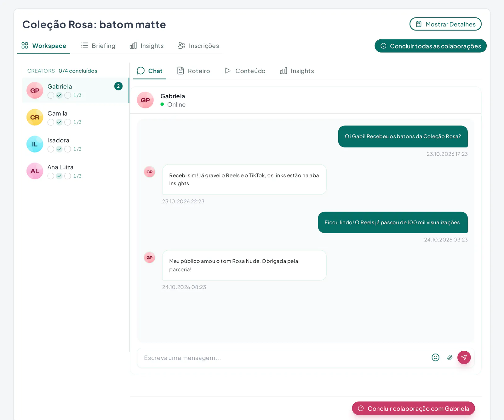Open the Briefing tab
Image resolution: width=504 pixels, height=420 pixels.
(98, 46)
